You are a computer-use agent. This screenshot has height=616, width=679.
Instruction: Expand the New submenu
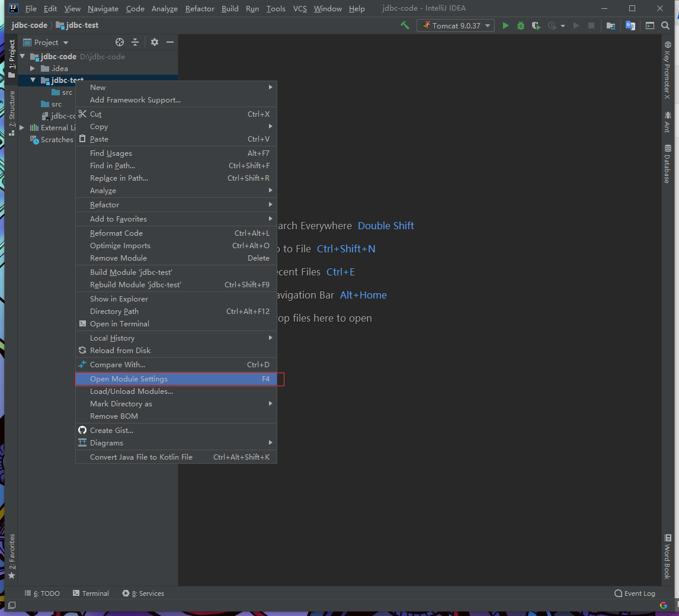point(176,87)
